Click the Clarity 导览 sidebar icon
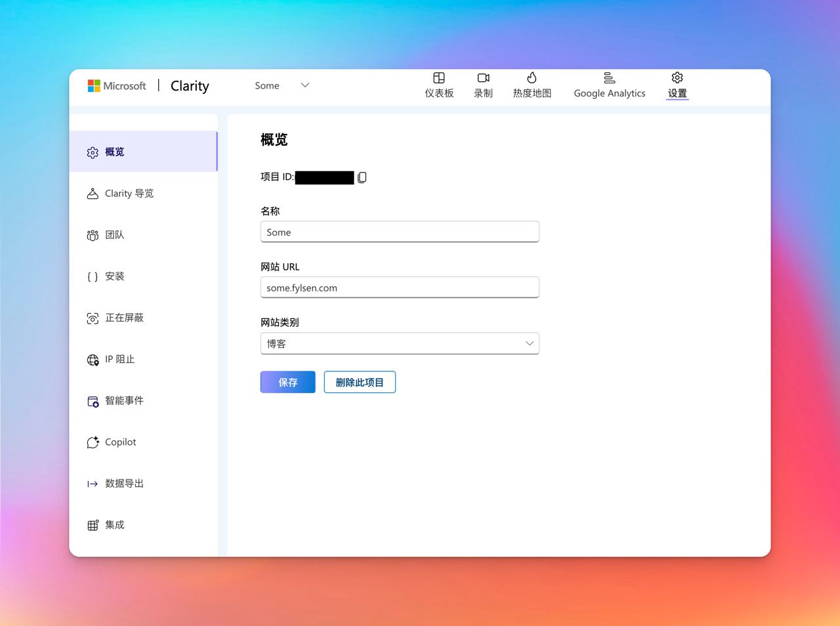 pyautogui.click(x=93, y=194)
